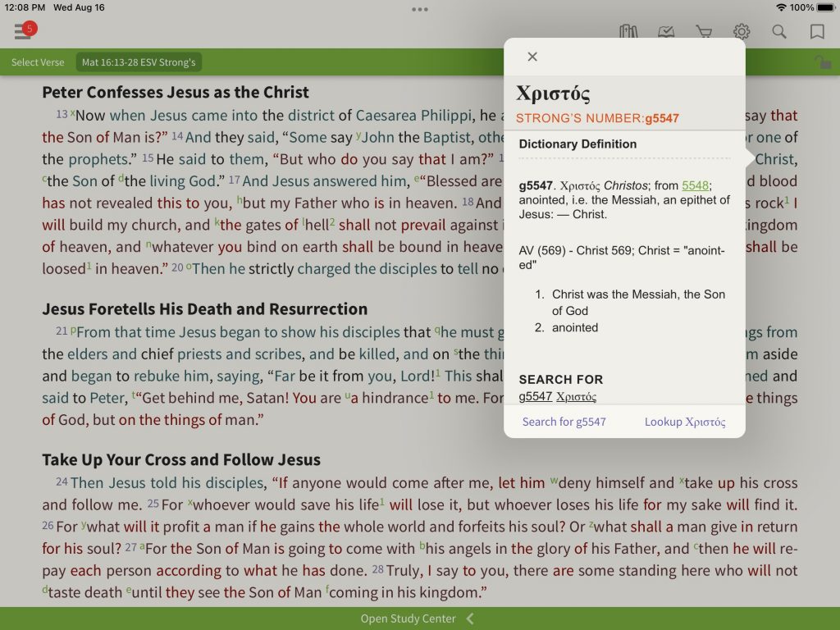Tap the word 'Blessed' in verse 17
The height and width of the screenshot is (630, 840).
[x=453, y=181]
